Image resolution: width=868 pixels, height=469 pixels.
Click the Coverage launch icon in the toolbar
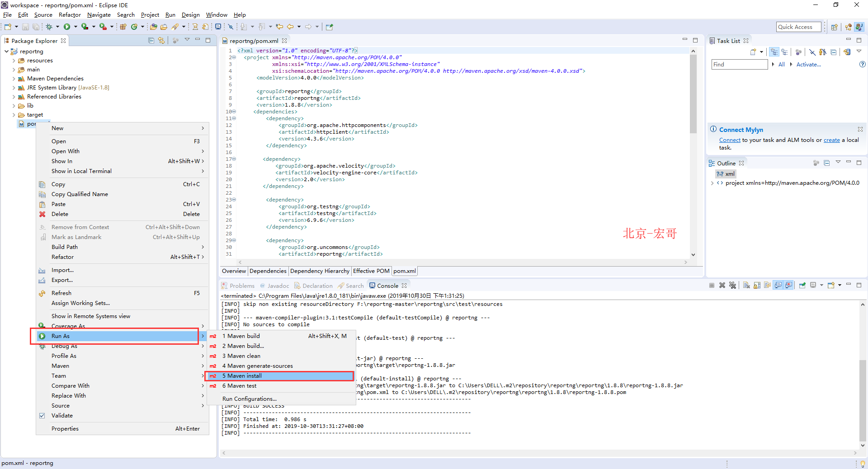pos(85,27)
